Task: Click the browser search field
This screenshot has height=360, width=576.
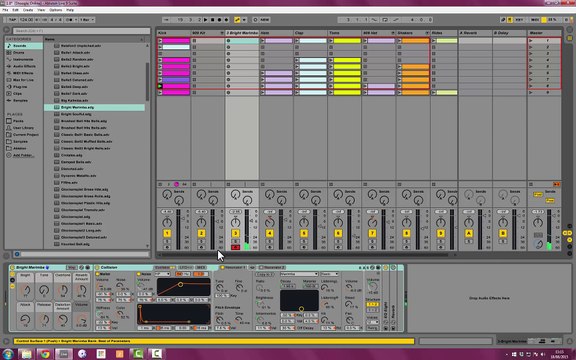Action: (x=82, y=31)
